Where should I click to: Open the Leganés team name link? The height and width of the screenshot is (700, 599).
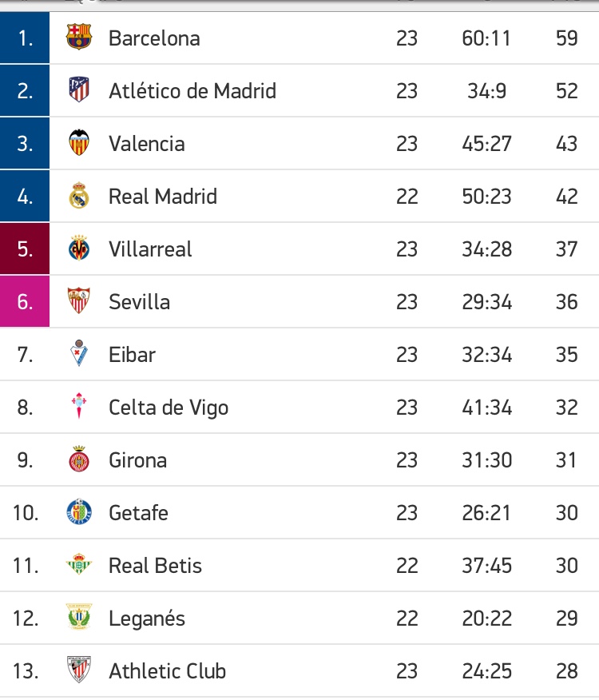pyautogui.click(x=147, y=618)
